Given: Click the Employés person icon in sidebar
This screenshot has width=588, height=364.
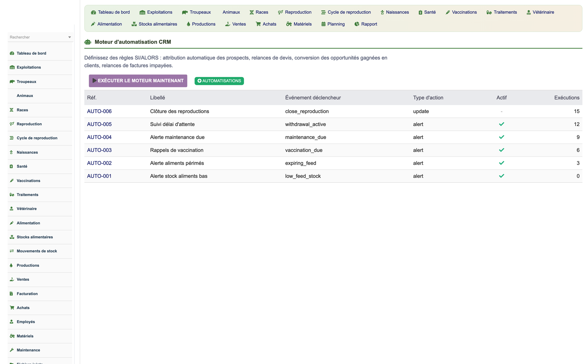Looking at the screenshot, I should (11, 322).
